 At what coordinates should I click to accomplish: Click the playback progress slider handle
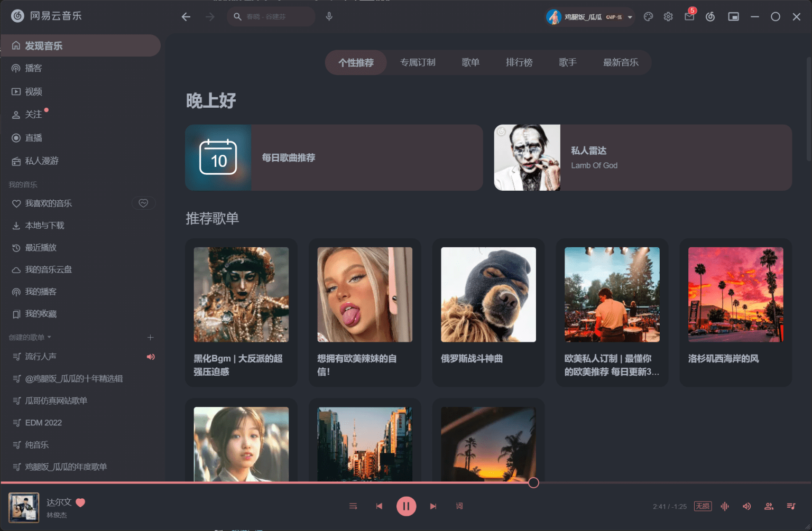pos(533,482)
